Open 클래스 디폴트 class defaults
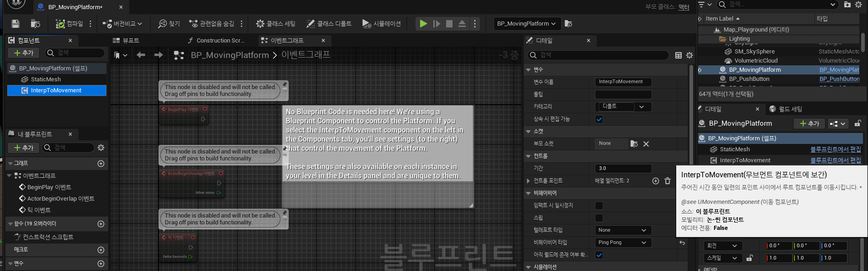 (x=329, y=24)
